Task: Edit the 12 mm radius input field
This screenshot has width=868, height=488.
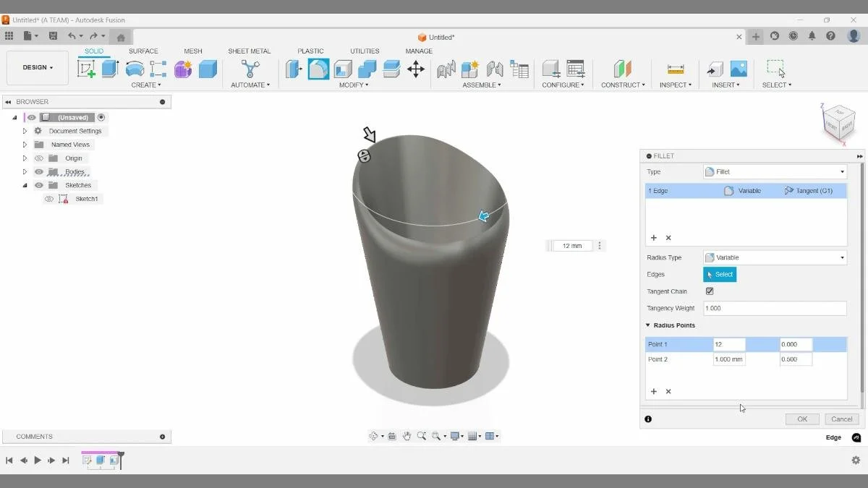Action: pos(571,246)
